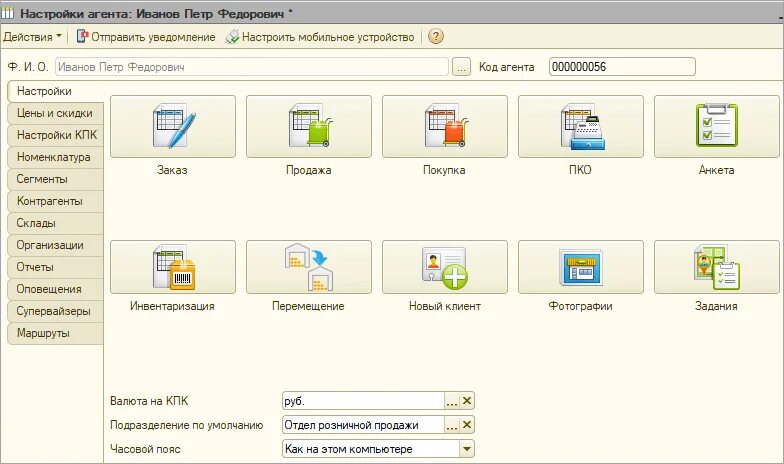Open the Новый клиент icon
This screenshot has height=464, width=784.
[x=444, y=267]
